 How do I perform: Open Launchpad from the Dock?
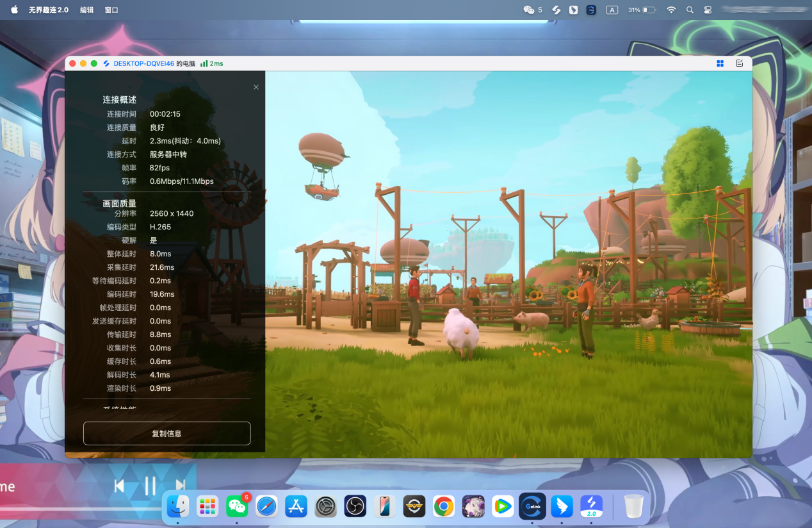click(x=207, y=506)
